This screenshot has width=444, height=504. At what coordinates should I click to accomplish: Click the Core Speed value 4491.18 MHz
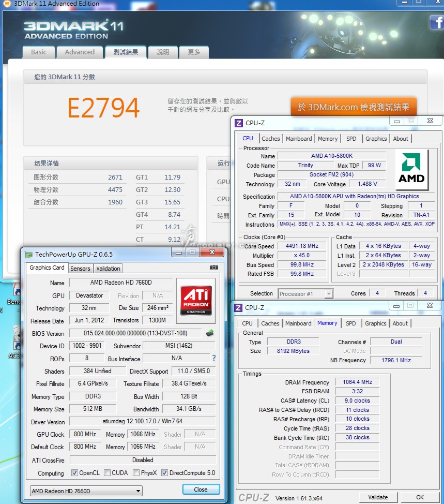click(302, 246)
